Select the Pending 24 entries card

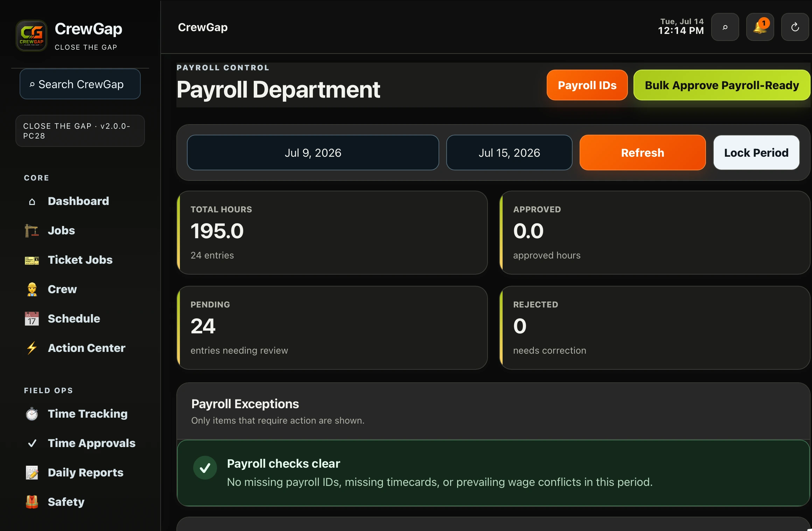coord(332,328)
